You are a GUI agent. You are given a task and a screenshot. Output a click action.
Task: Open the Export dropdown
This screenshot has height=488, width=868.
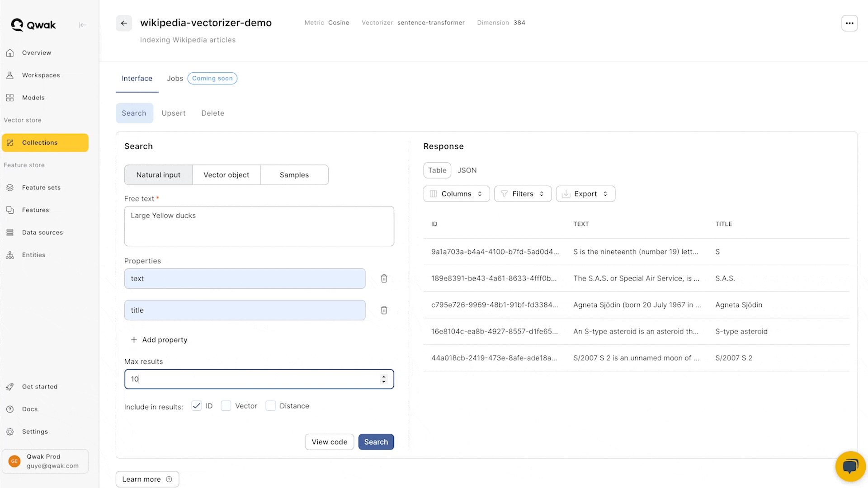tap(585, 194)
